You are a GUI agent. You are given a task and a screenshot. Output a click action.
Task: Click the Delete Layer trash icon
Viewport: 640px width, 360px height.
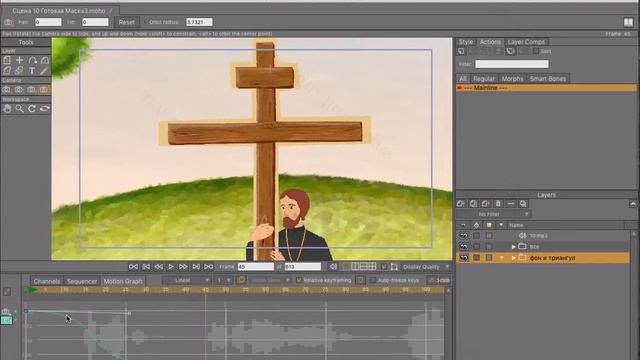coord(498,203)
